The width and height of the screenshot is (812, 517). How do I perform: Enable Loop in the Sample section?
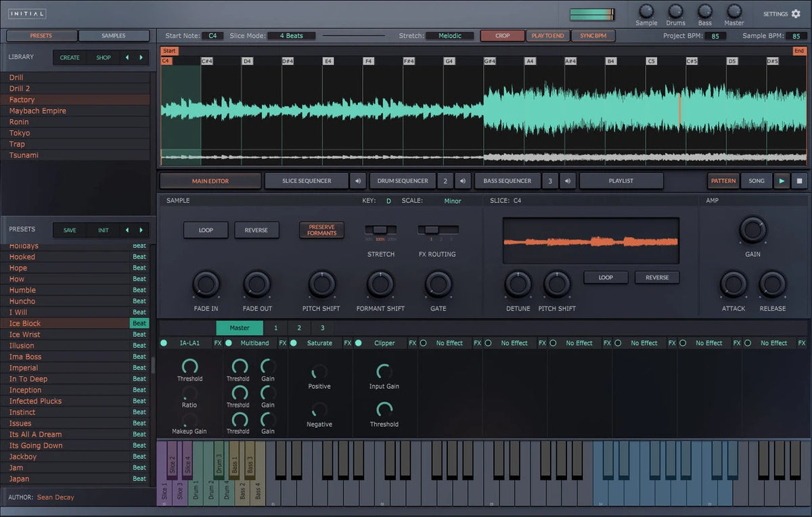206,230
